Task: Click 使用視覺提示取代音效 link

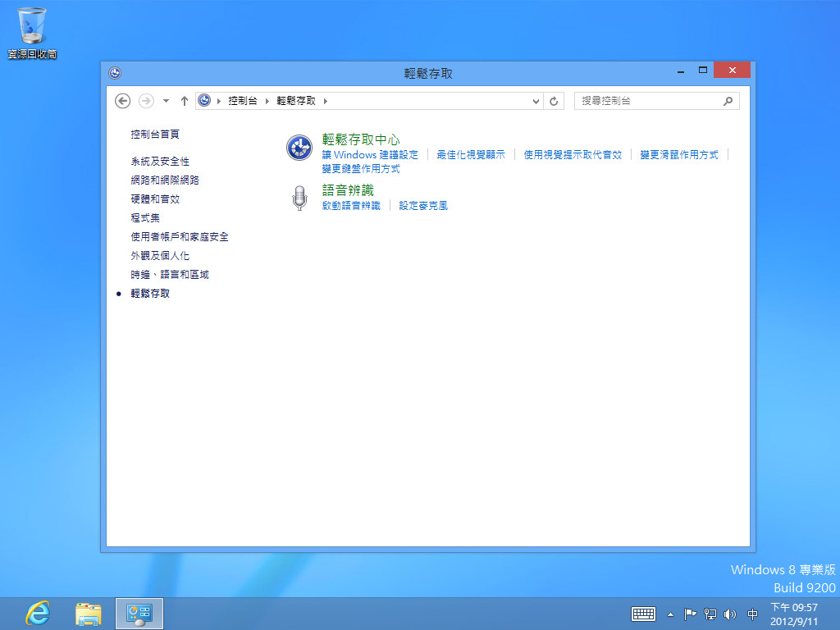Action: coord(572,155)
